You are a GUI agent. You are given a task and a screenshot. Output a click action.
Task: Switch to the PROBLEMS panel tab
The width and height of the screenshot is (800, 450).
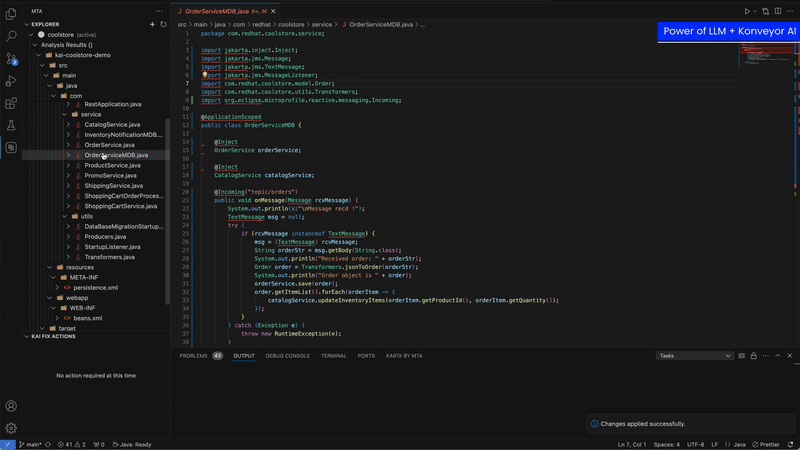coord(193,355)
